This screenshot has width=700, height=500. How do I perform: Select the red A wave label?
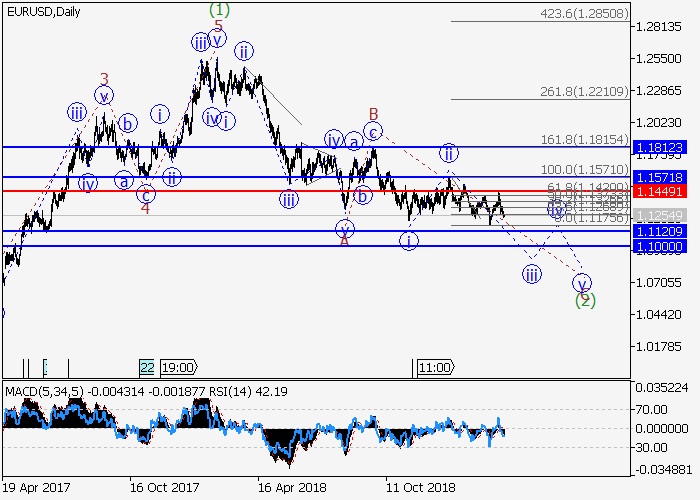point(344,240)
